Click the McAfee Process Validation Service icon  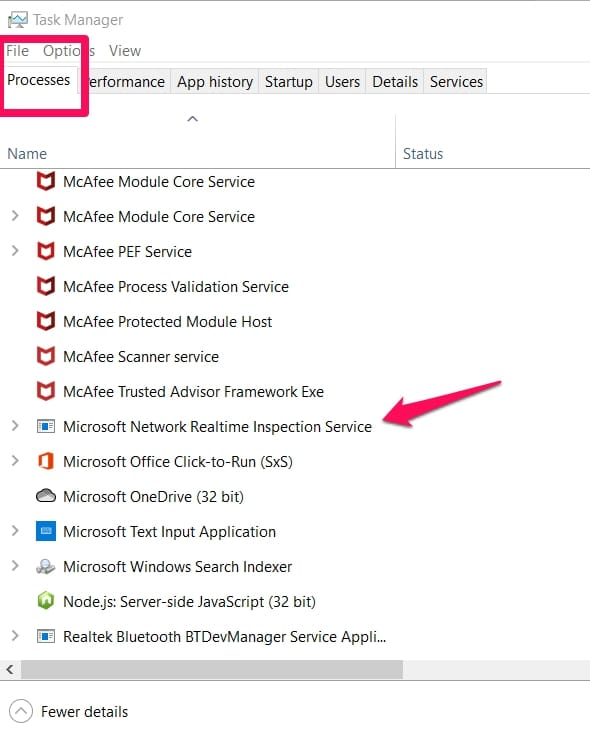pos(46,286)
